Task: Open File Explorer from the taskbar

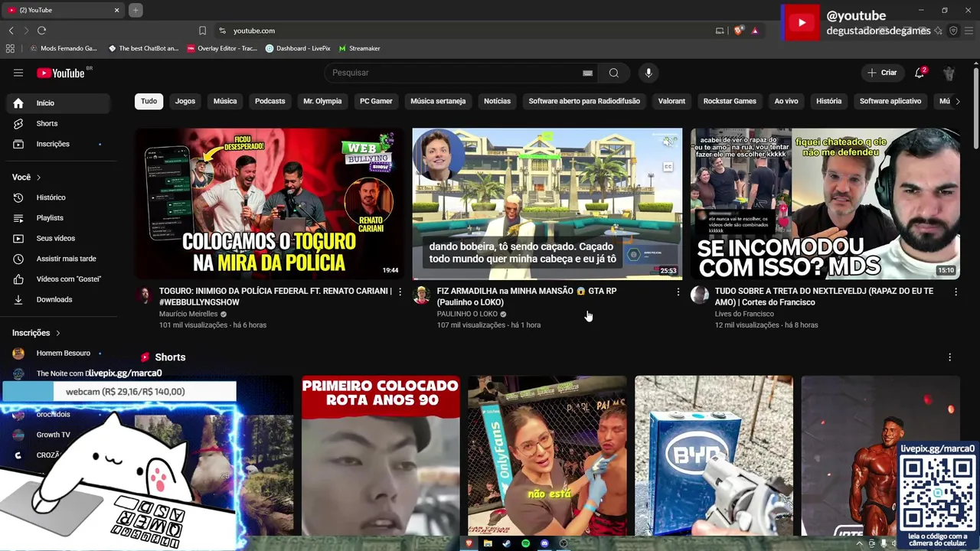Action: pyautogui.click(x=488, y=543)
